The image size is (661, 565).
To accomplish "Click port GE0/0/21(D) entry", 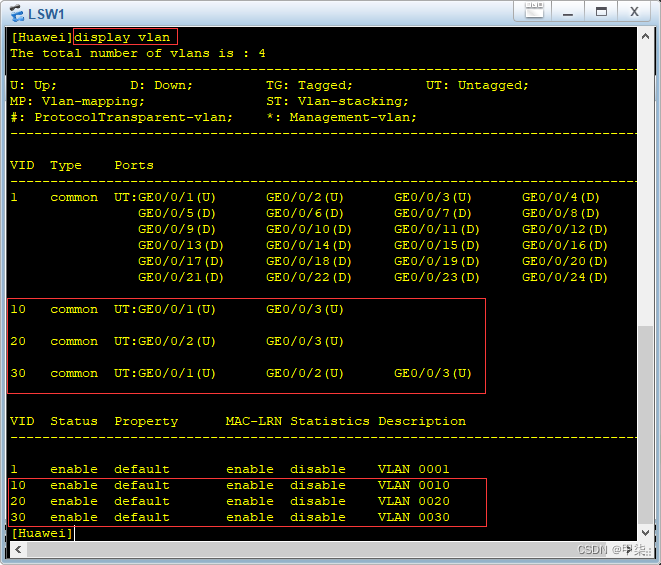I will [x=181, y=277].
